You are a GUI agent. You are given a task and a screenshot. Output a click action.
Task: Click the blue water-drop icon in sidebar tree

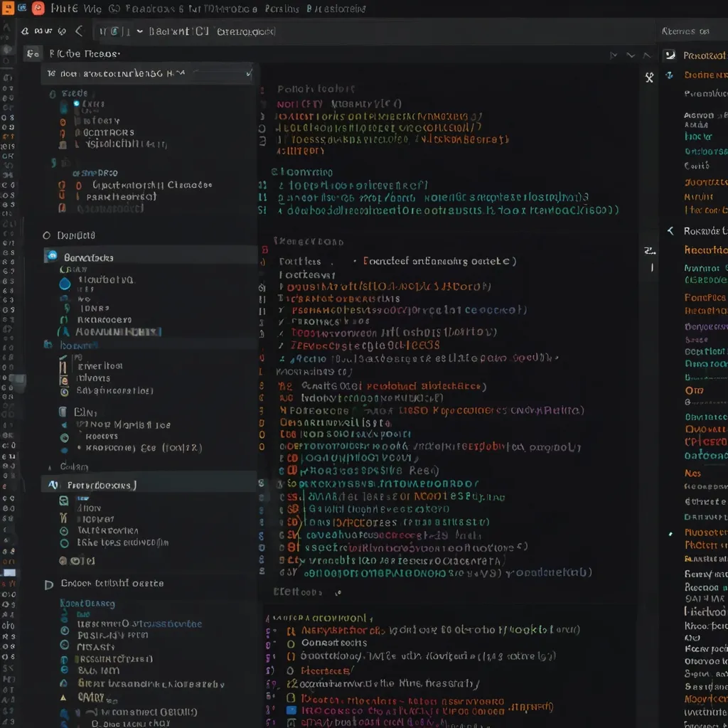pyautogui.click(x=65, y=283)
